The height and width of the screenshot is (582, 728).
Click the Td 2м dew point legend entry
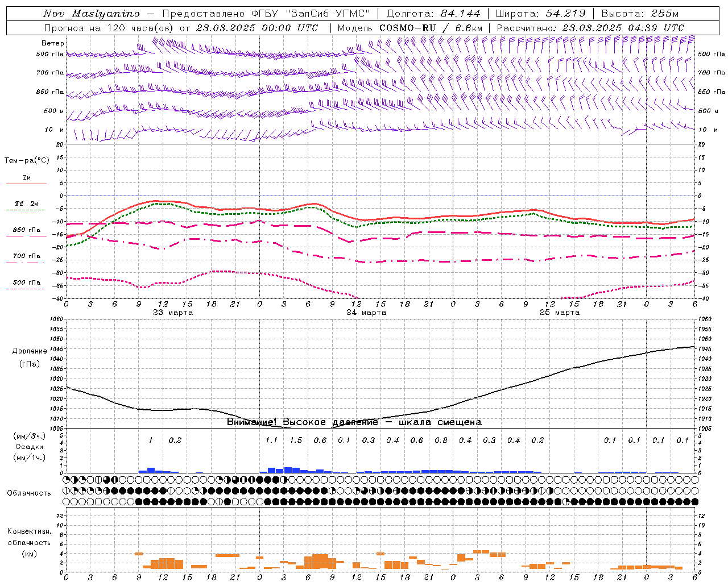pos(26,203)
